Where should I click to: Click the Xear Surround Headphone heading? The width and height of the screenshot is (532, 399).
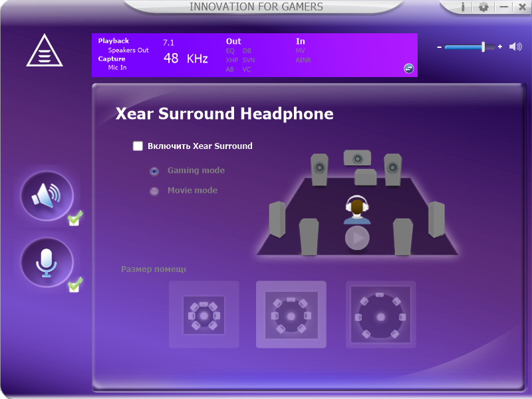click(224, 114)
